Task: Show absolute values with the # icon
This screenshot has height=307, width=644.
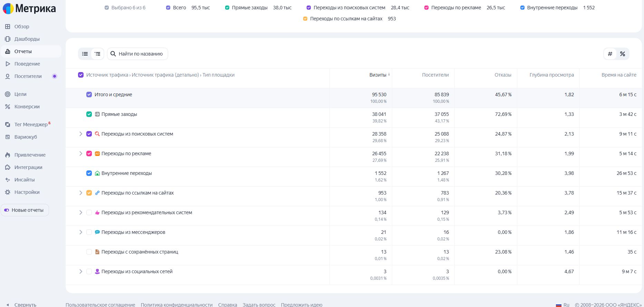Action: (x=610, y=54)
